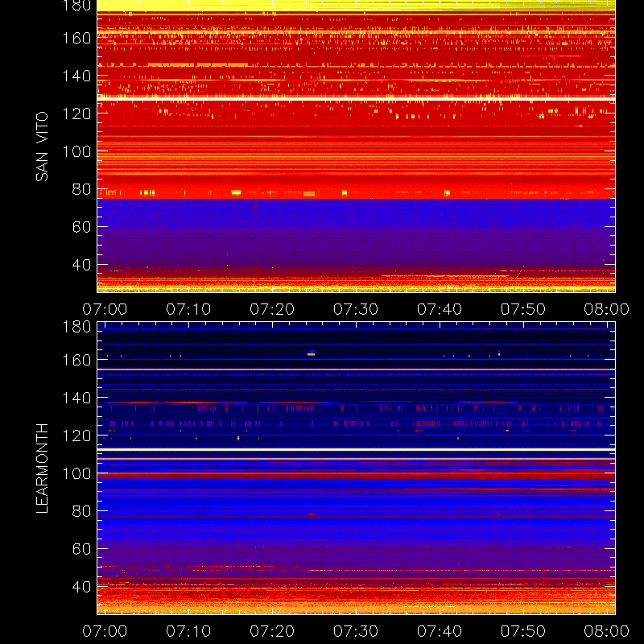Click the 180 frequency label on Learmonth plot
Viewport: 644px width, 644px height.
click(x=76, y=327)
